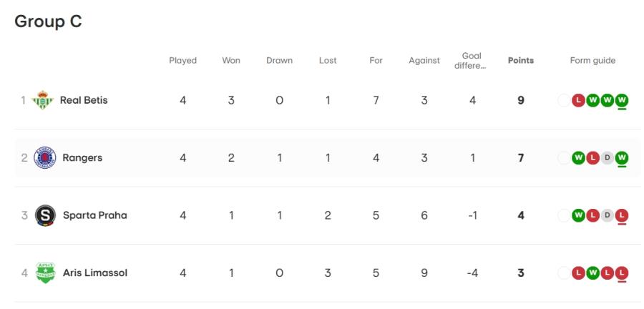Click the Real Betis club crest
The height and width of the screenshot is (309, 644).
[x=43, y=100]
